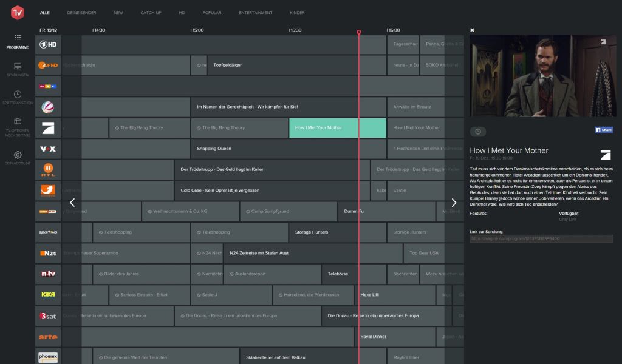Open Sklabenteuer auf dem Balkan programme

click(x=313, y=357)
